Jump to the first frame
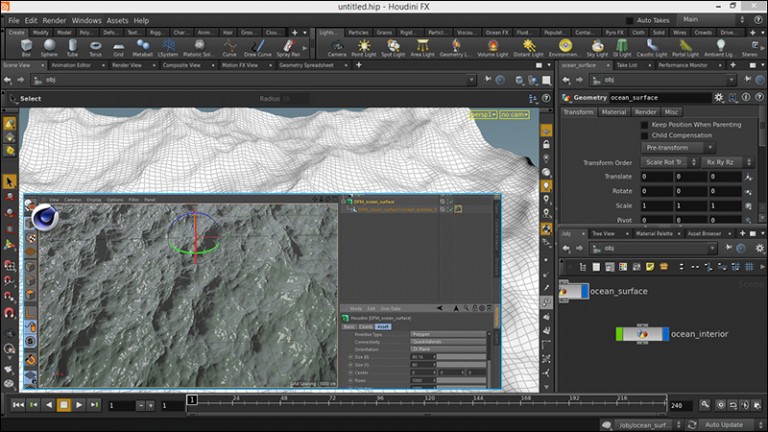The image size is (768, 432). [x=18, y=405]
